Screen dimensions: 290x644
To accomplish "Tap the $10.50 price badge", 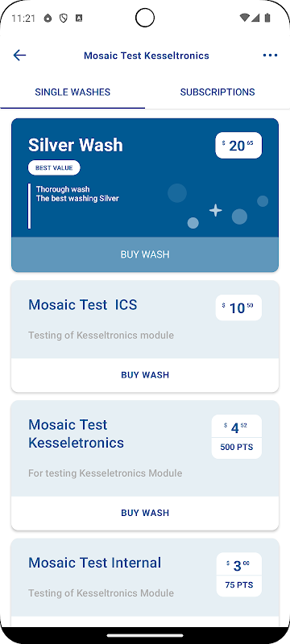I will click(238, 308).
